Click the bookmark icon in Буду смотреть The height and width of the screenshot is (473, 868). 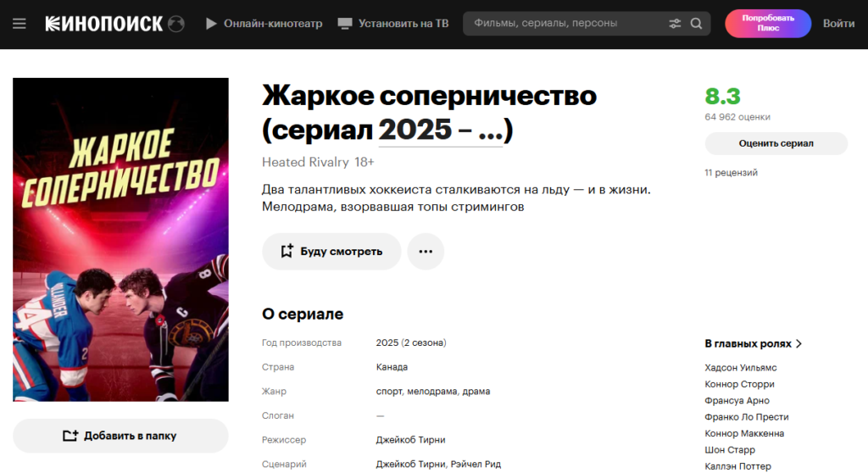pos(287,252)
